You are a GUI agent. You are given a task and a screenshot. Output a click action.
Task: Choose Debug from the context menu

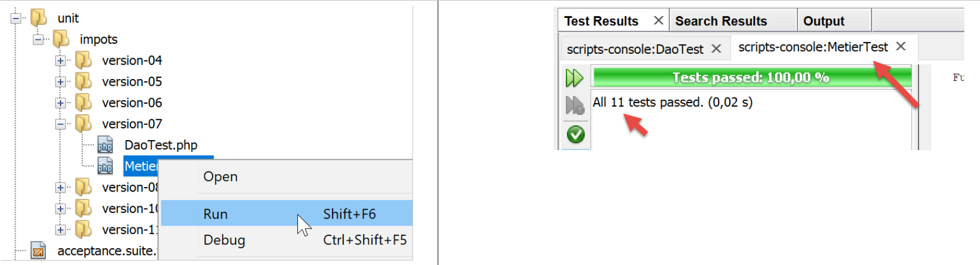pos(224,240)
